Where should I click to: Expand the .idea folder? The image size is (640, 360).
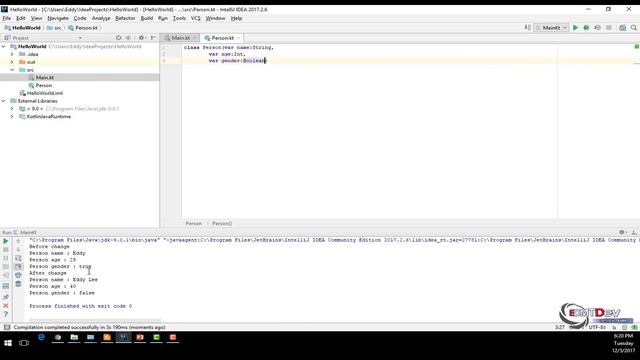(x=12, y=54)
